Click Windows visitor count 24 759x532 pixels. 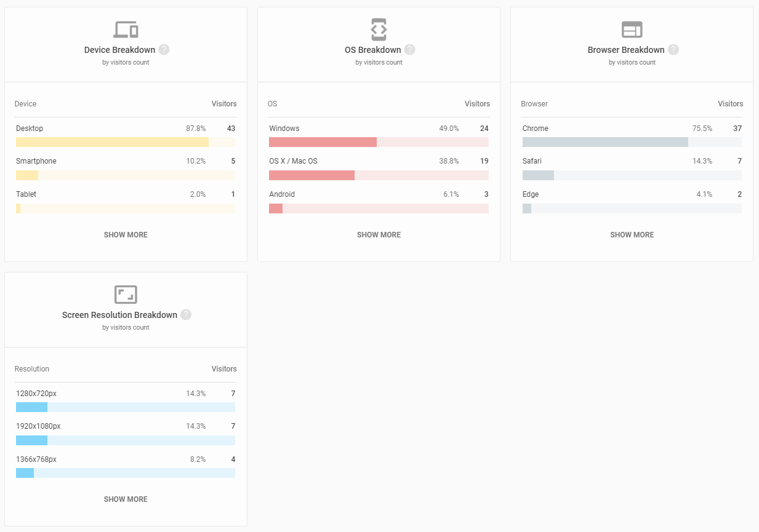pos(484,129)
